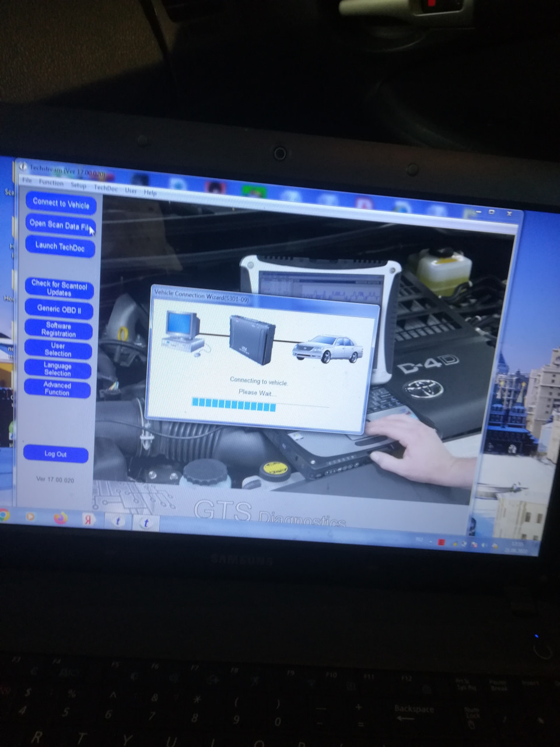Click the 'Please Wait...' text
This screenshot has width=560, height=747.
258,393
